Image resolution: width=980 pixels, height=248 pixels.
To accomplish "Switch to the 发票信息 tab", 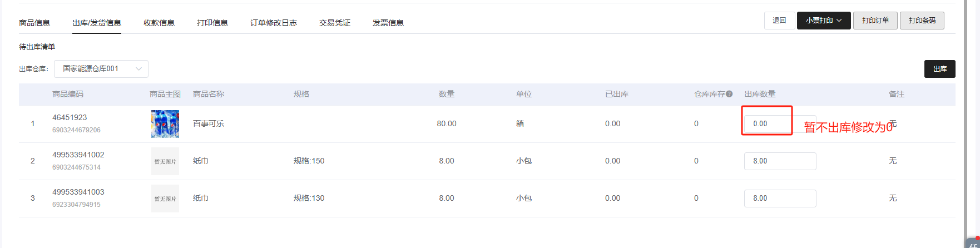I will (388, 23).
